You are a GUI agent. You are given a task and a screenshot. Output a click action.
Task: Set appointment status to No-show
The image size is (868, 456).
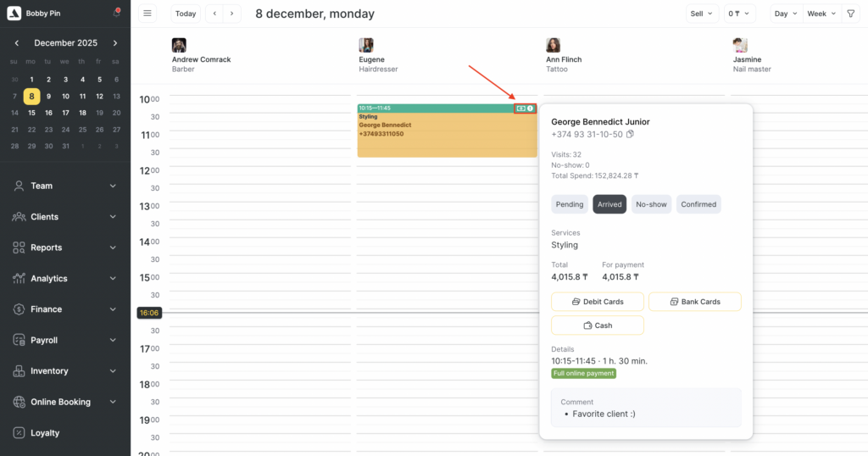coord(651,204)
